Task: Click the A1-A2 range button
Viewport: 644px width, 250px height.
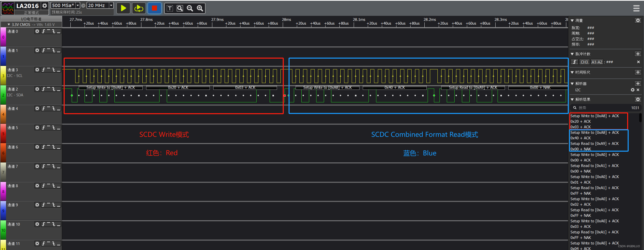Action: coord(597,62)
